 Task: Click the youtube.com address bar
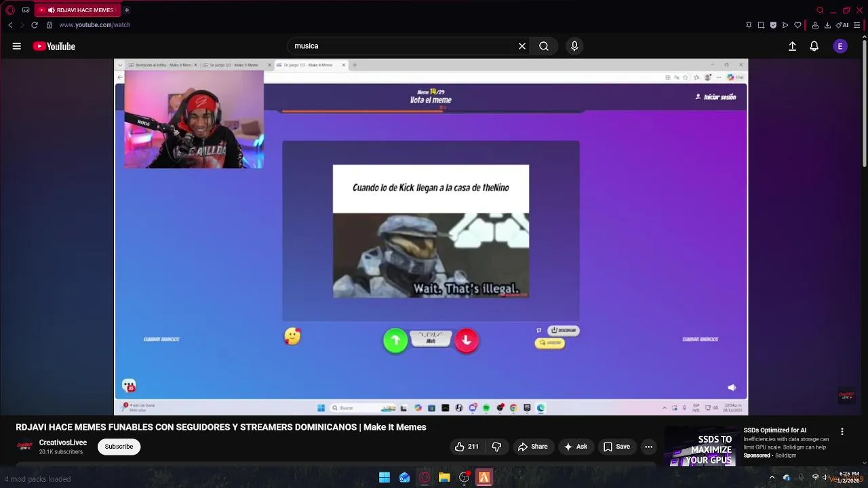(x=94, y=25)
